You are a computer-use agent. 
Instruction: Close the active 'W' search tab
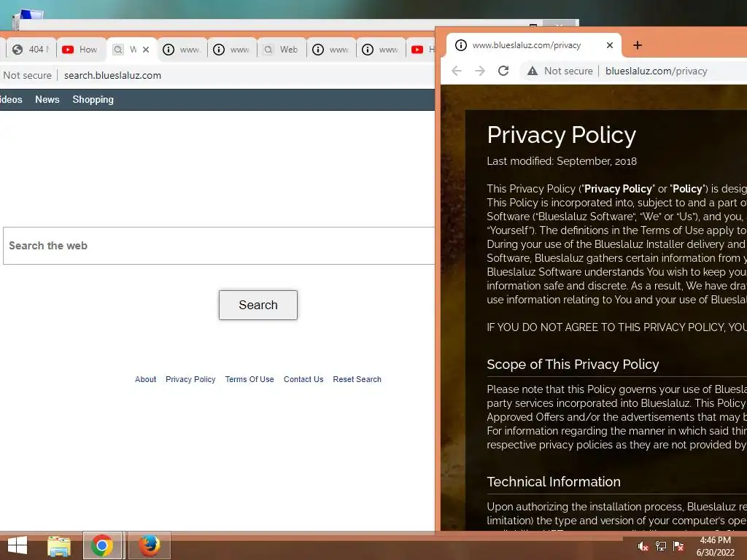pos(146,50)
